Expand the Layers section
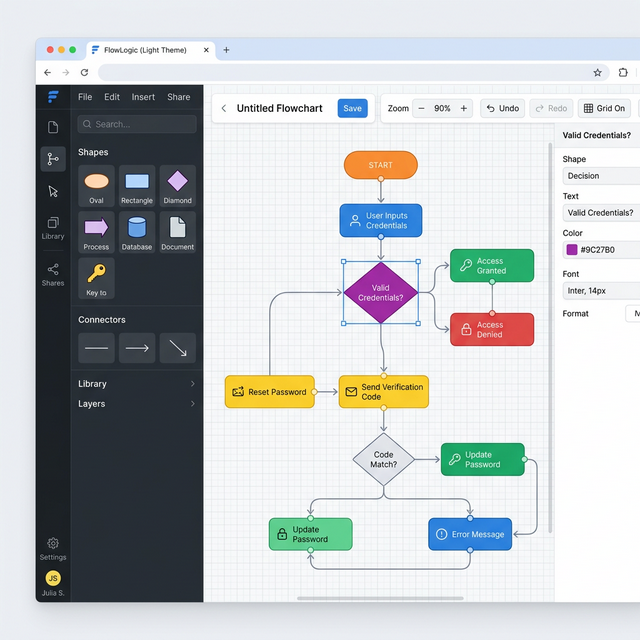Screen dimensions: 640x640 [137, 404]
